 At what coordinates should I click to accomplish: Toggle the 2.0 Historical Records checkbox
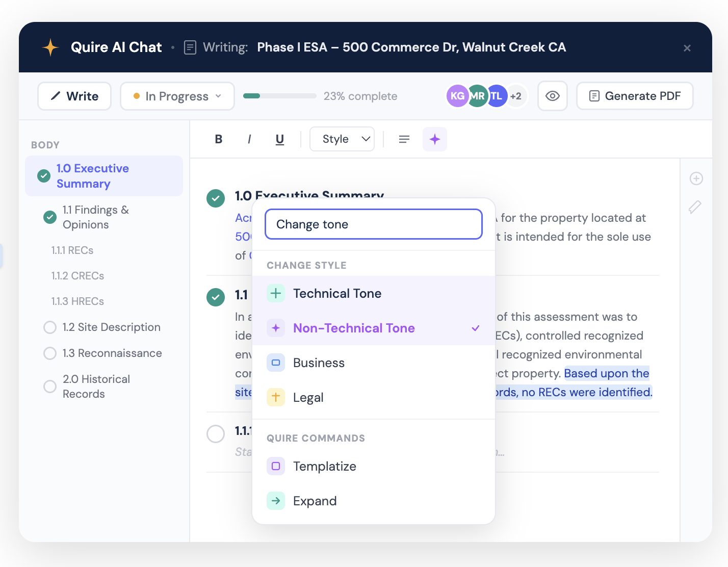pyautogui.click(x=50, y=386)
